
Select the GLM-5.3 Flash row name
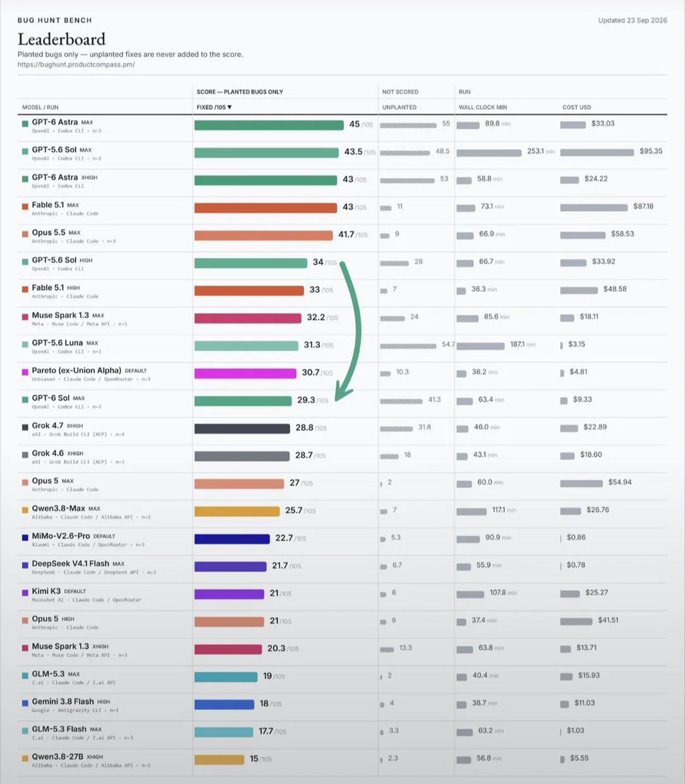[x=67, y=728]
